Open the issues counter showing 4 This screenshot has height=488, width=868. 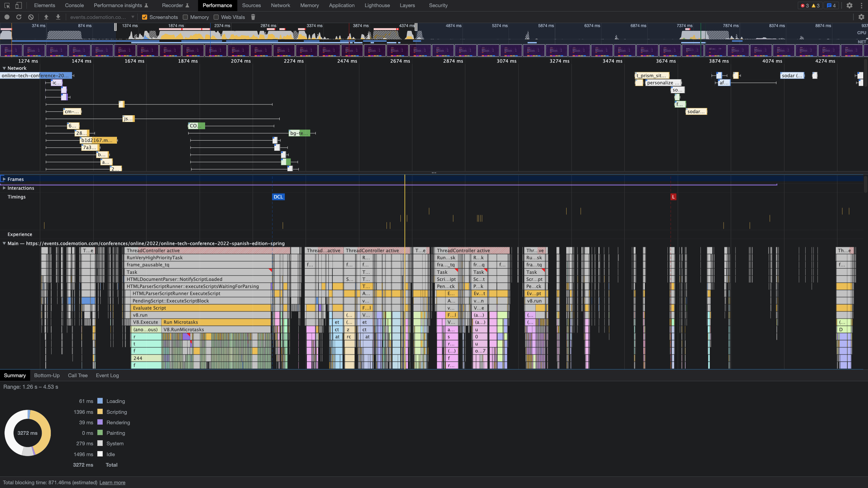click(831, 5)
